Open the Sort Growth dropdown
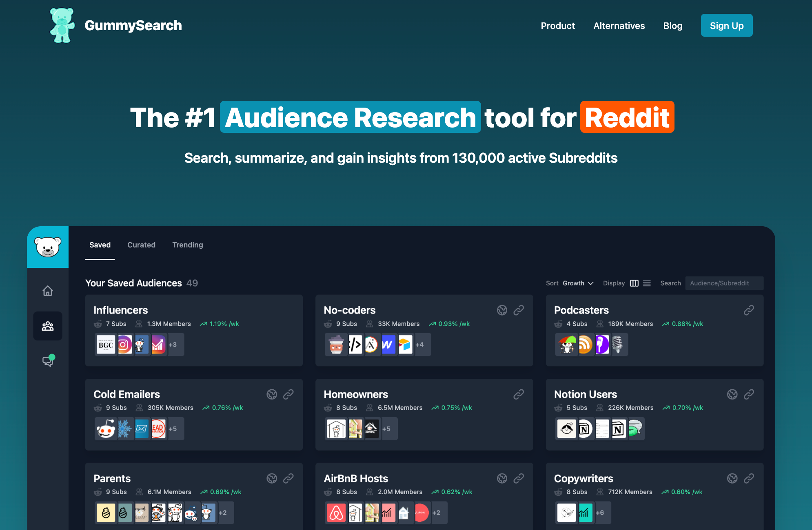812x530 pixels. click(x=578, y=283)
